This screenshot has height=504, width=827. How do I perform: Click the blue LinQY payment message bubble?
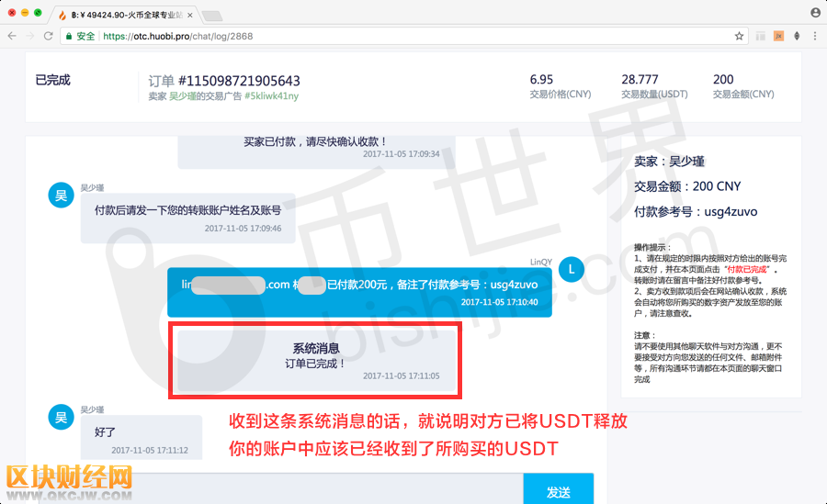pos(359,292)
